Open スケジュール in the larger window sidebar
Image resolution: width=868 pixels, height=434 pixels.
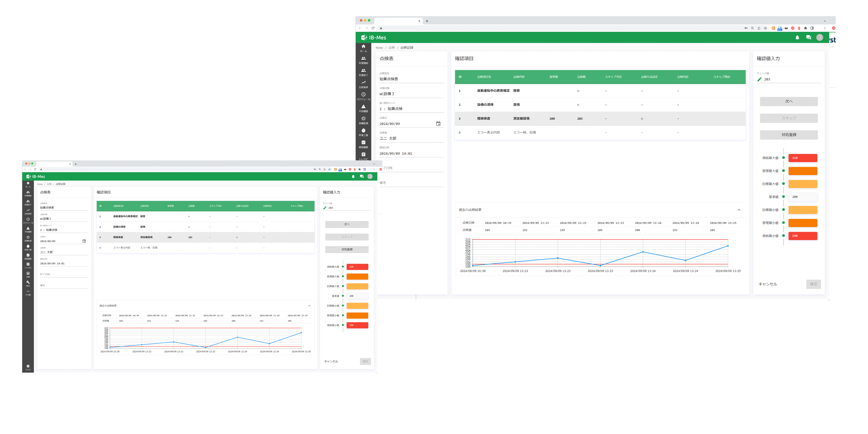tap(363, 96)
